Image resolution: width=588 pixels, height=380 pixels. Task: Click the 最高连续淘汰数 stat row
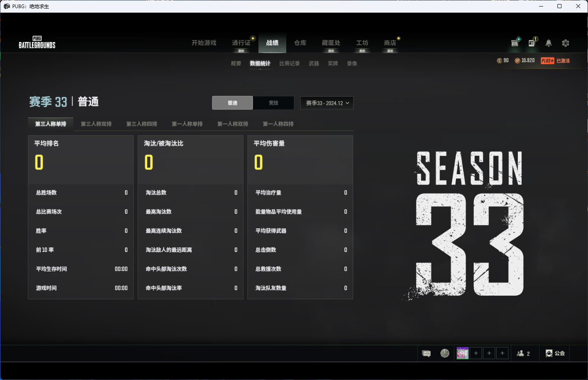190,231
